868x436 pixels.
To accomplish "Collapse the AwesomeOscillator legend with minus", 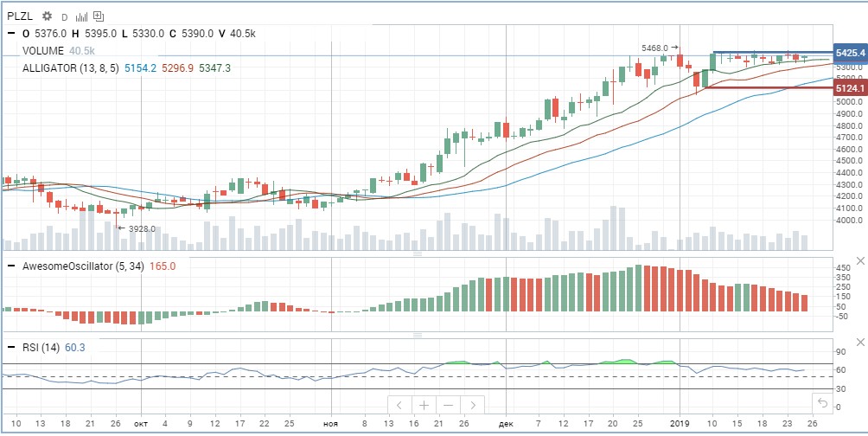I will tap(11, 266).
